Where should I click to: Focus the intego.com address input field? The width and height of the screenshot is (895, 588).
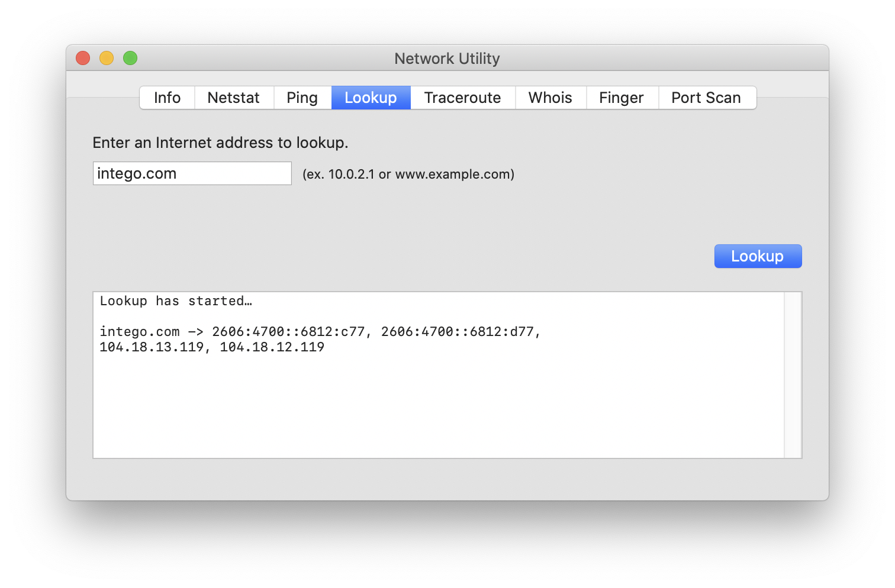pos(192,173)
